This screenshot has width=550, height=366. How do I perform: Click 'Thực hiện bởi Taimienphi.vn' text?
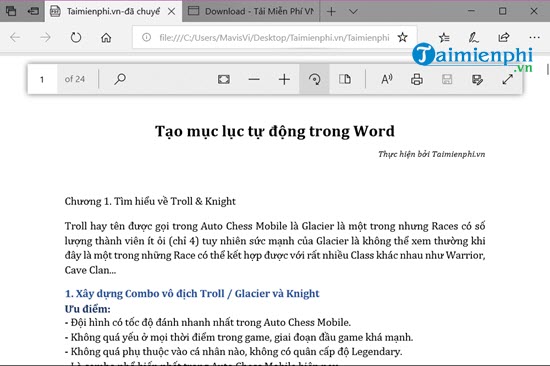click(431, 154)
